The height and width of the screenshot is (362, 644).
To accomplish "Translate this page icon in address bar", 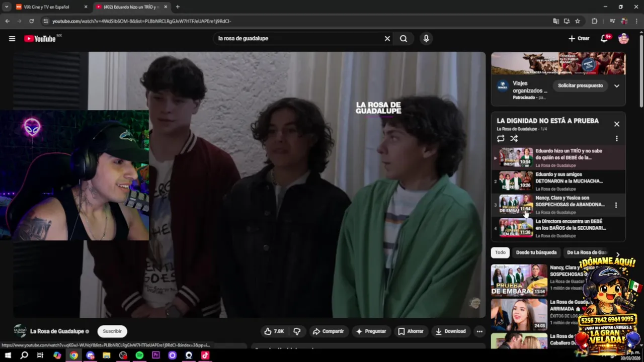I will point(556,21).
